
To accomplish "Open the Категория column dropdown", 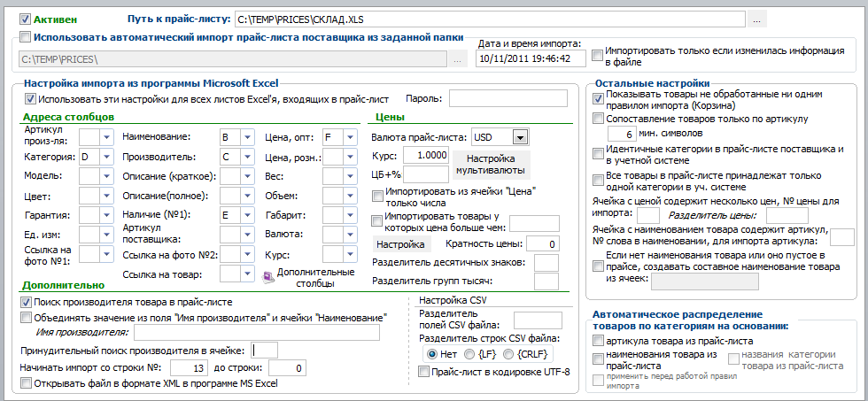I will [106, 157].
